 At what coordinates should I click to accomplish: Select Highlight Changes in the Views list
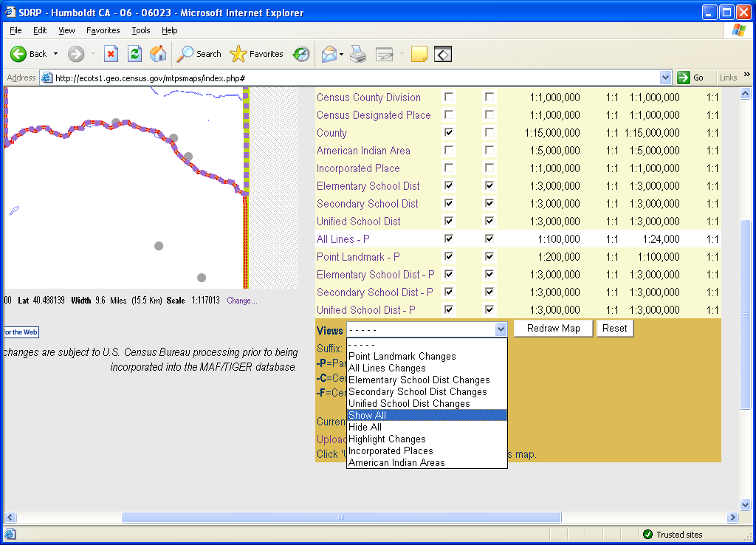(387, 439)
